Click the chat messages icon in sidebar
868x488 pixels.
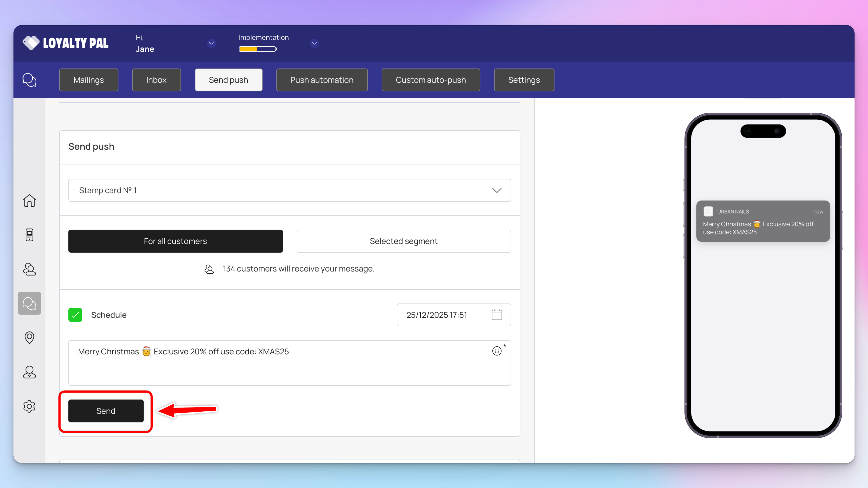tap(29, 303)
